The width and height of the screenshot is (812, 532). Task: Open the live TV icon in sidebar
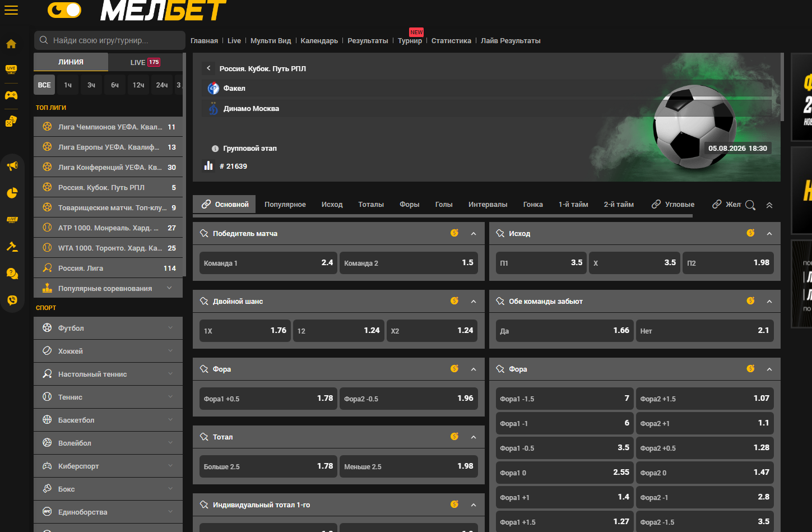pyautogui.click(x=11, y=69)
